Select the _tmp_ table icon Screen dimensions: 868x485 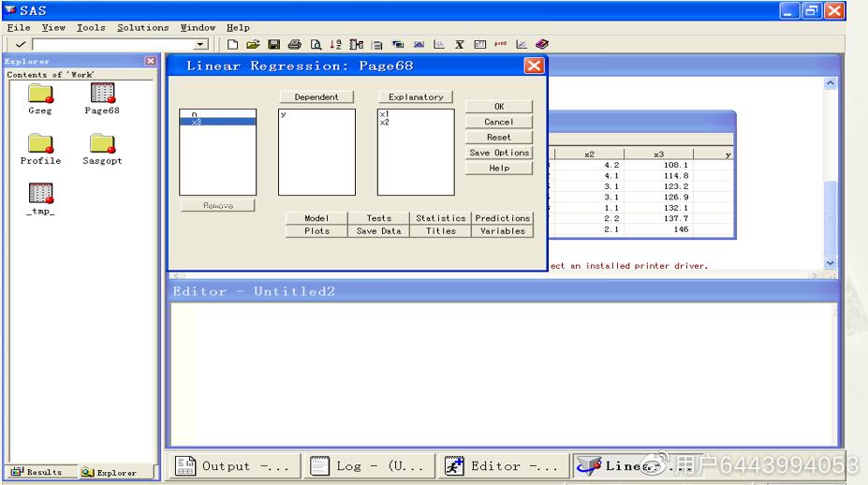(40, 193)
